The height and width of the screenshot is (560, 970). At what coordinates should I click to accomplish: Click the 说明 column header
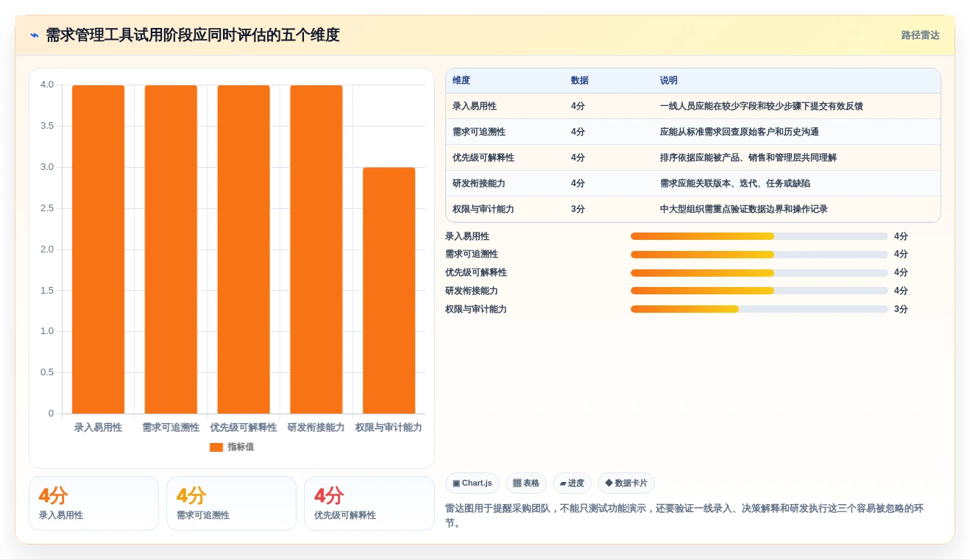coord(669,80)
